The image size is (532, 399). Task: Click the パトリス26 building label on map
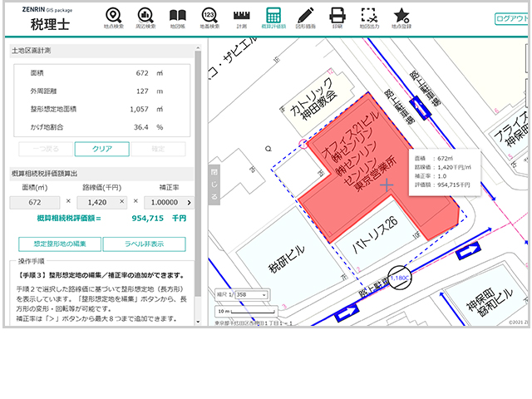[375, 235]
